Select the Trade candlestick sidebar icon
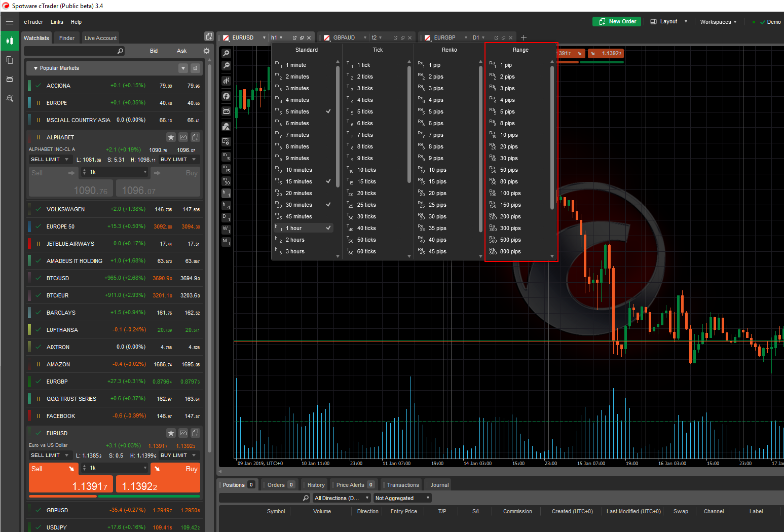The width and height of the screenshot is (784, 532). pyautogui.click(x=10, y=41)
